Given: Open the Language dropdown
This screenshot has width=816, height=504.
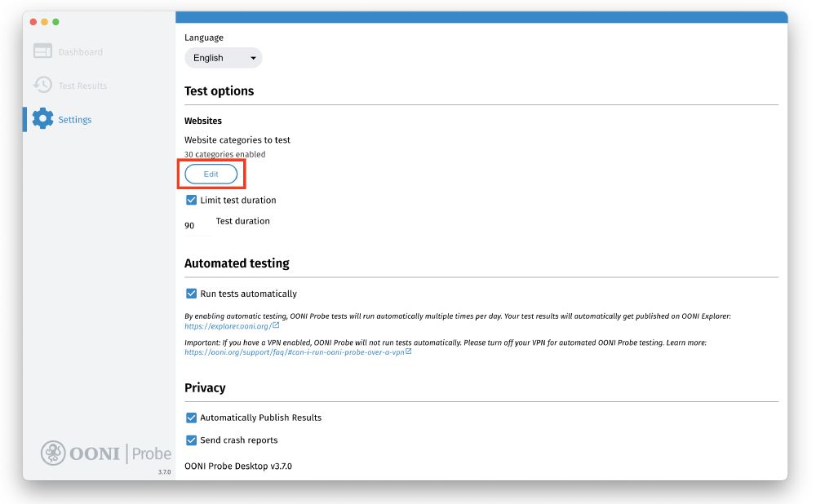Looking at the screenshot, I should coord(223,57).
